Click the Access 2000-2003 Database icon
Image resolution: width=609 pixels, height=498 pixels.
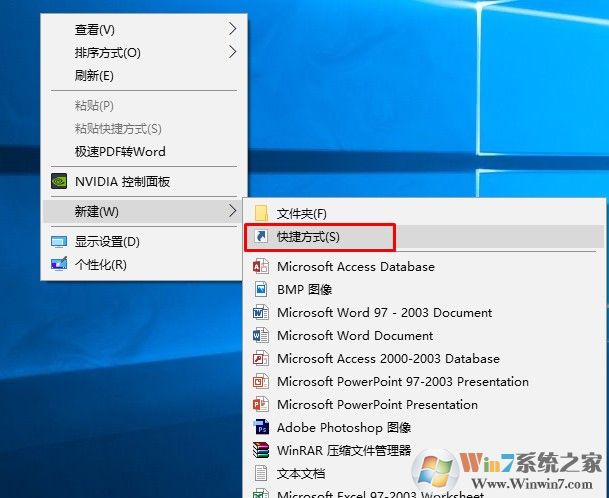click(261, 358)
